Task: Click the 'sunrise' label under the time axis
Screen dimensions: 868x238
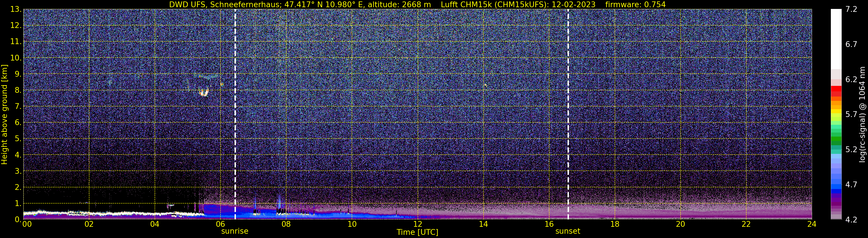Action: click(235, 231)
